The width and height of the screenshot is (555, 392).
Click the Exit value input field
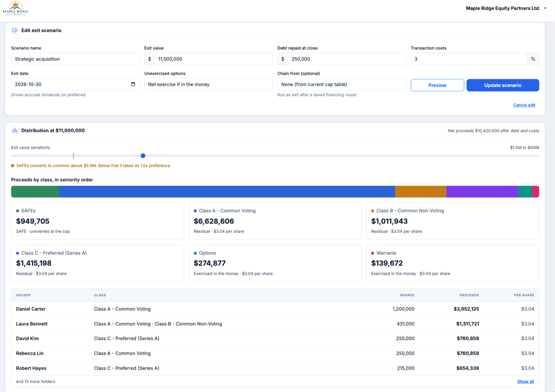[x=213, y=59]
